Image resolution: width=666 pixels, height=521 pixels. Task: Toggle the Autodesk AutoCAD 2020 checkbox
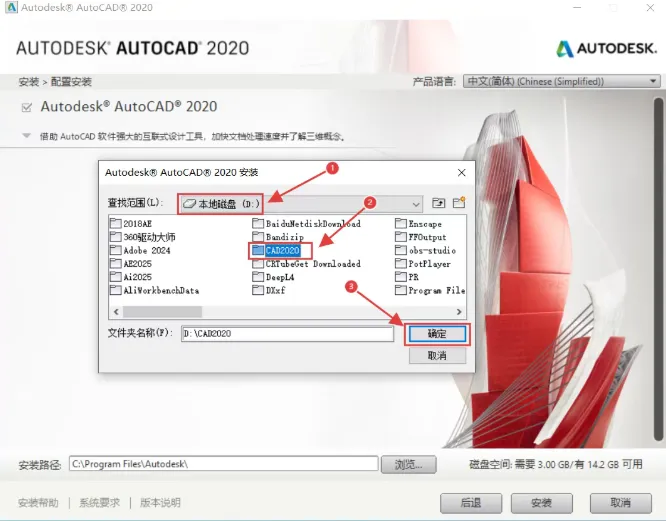pos(26,107)
